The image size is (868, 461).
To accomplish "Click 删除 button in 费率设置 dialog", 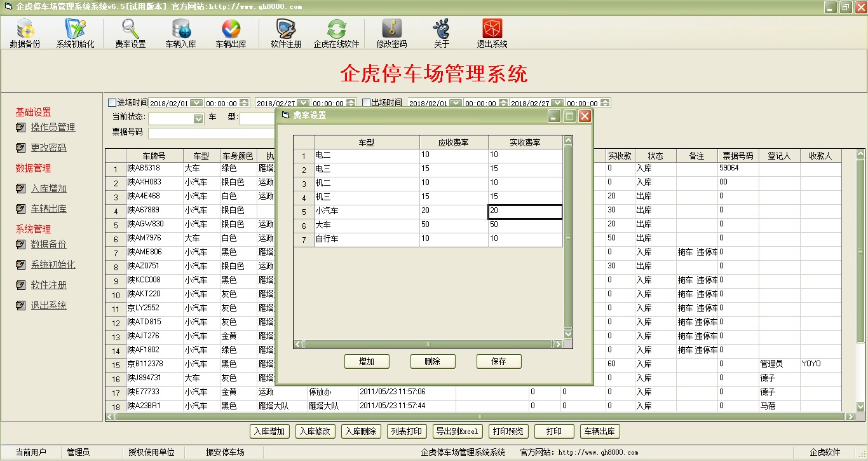I will pyautogui.click(x=433, y=361).
